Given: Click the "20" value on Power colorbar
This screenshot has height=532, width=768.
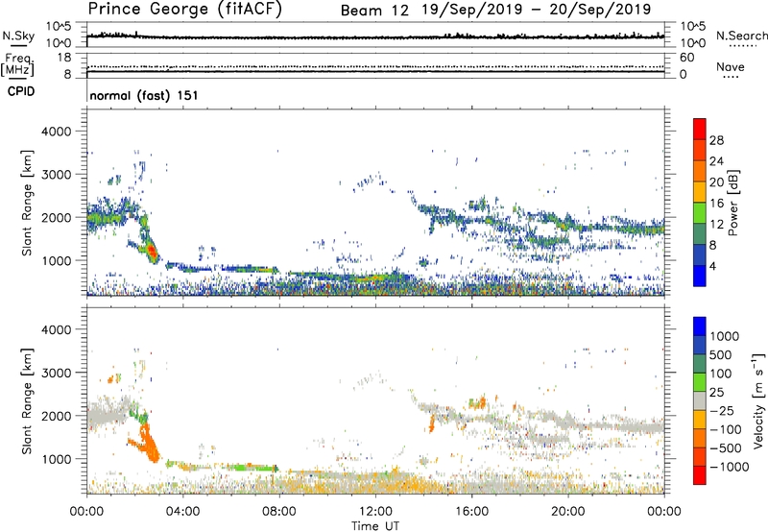Looking at the screenshot, I should click(x=716, y=182).
